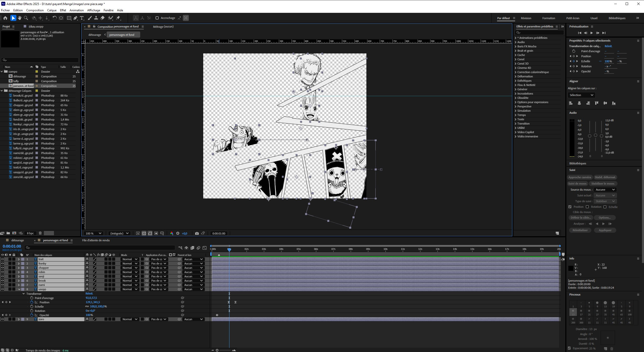Viewport: 644px width, 352px height.
Task: Select the Puppet Pin tool
Action: coord(118,18)
